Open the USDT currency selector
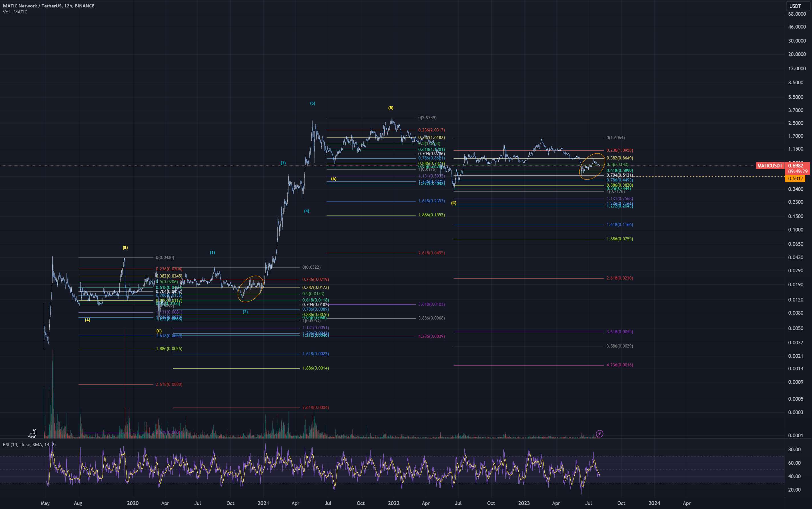The image size is (812, 509). pos(797,6)
